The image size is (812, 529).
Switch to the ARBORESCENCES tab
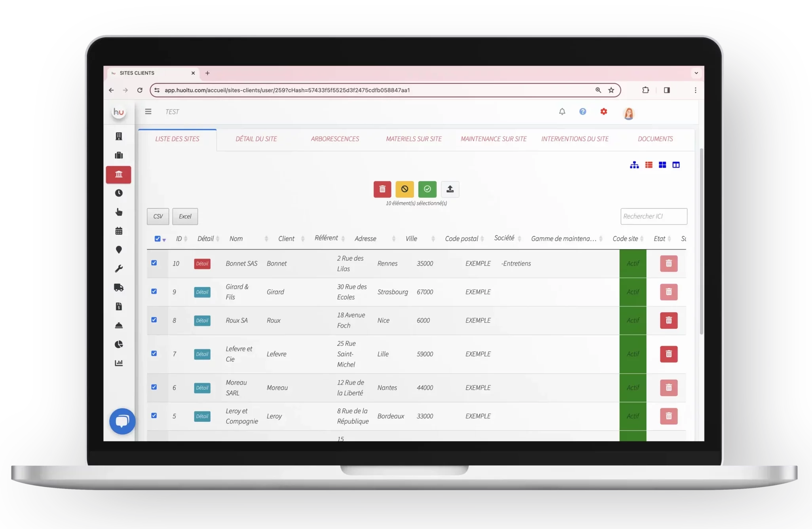(335, 139)
